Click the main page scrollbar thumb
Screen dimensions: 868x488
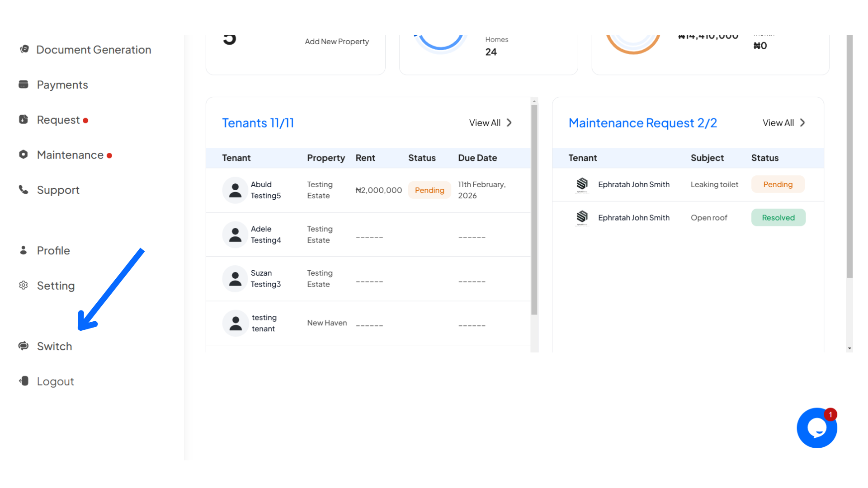pos(849,156)
